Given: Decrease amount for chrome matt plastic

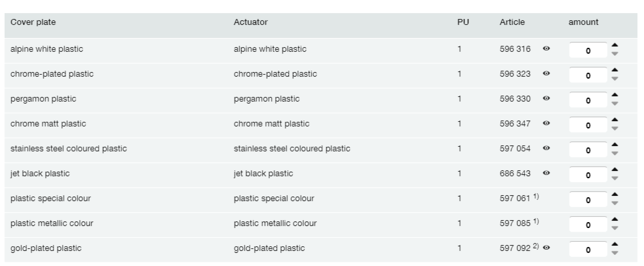Looking at the screenshot, I should pyautogui.click(x=615, y=129).
